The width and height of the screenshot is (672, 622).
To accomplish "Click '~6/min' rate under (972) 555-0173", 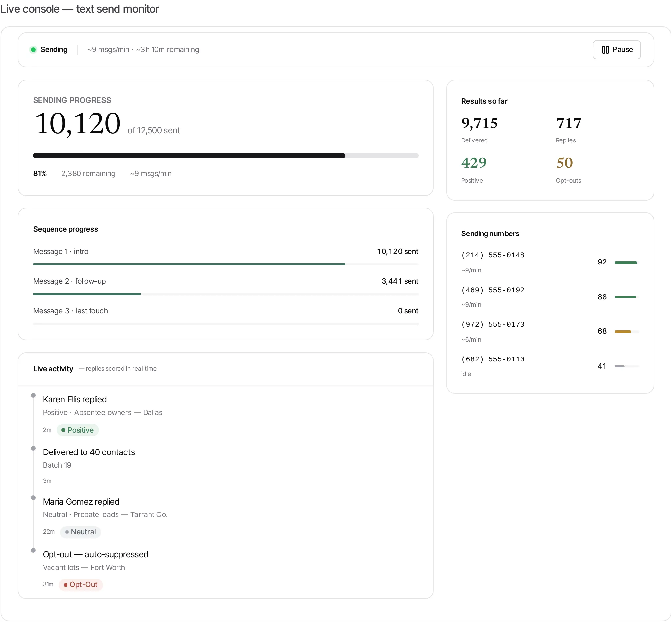I will coord(471,340).
